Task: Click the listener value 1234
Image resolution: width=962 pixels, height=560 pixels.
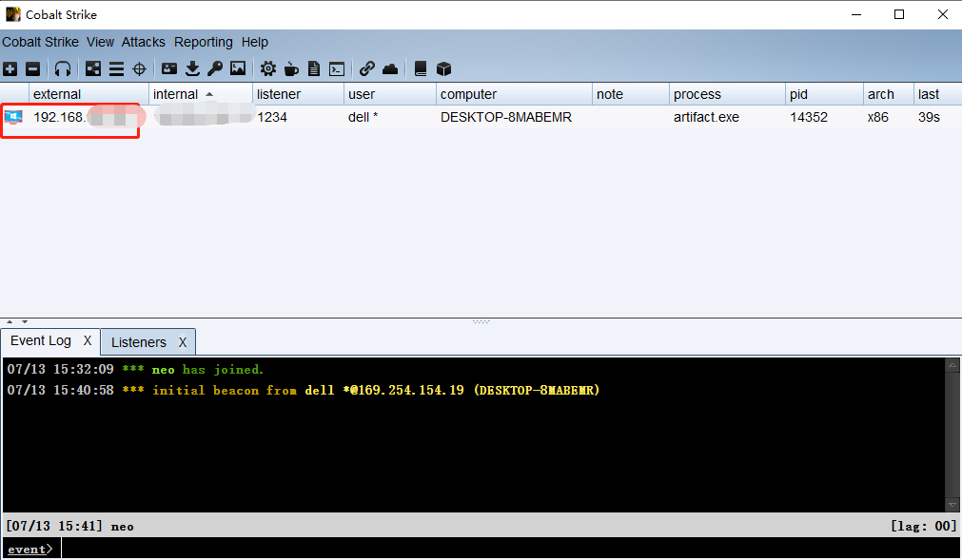Action: click(x=272, y=117)
